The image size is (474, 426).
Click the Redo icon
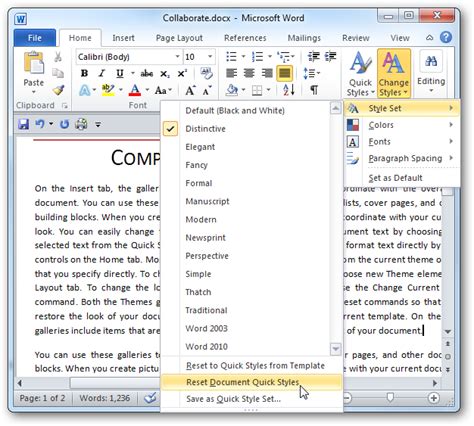[64, 124]
